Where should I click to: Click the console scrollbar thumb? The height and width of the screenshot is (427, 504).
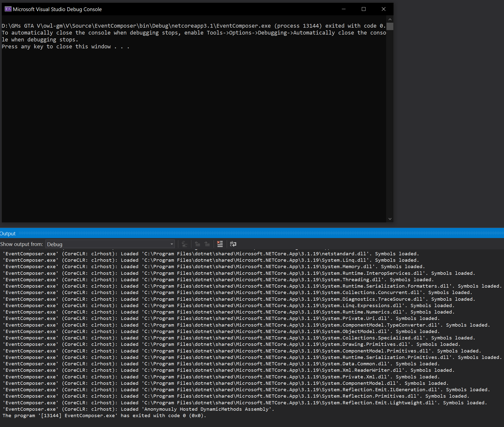coord(390,26)
